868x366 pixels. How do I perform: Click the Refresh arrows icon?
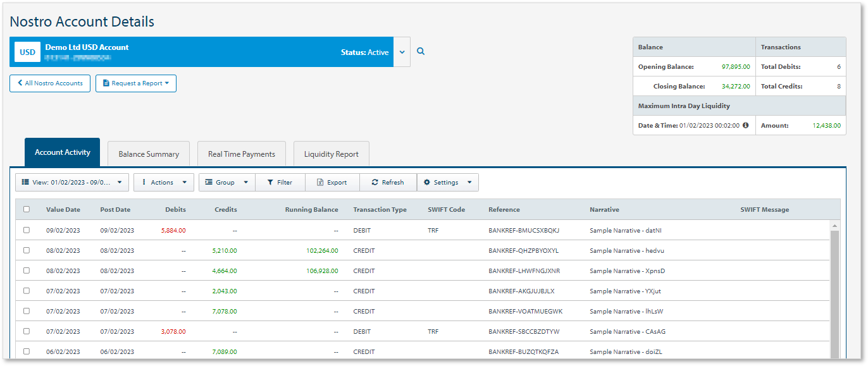375,182
